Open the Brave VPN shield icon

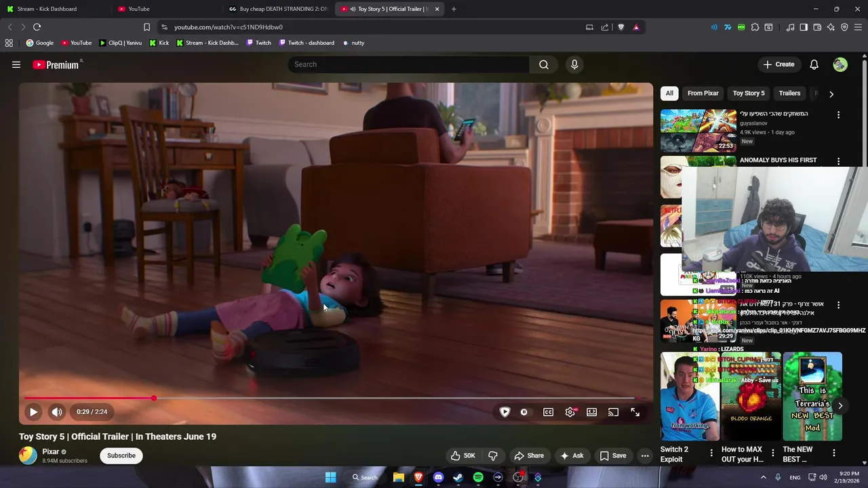point(844,27)
